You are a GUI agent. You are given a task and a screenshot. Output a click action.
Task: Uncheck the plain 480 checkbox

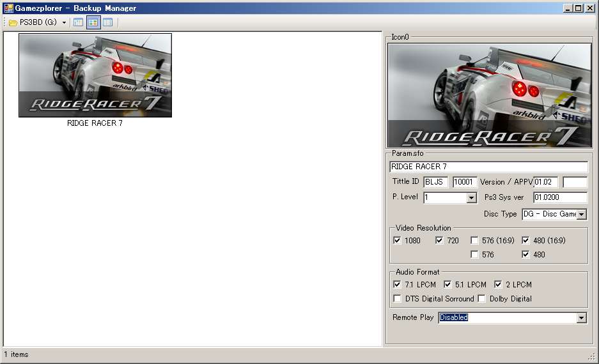pyautogui.click(x=525, y=255)
